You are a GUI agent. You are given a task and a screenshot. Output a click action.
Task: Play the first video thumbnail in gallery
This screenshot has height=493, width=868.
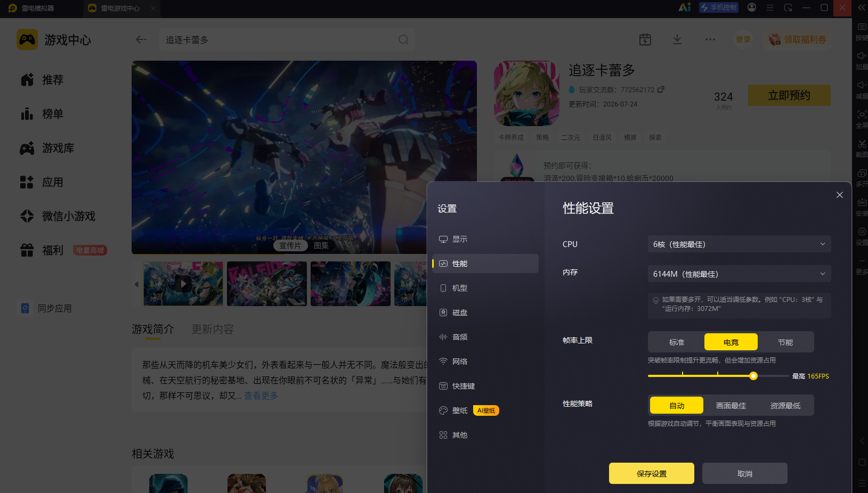pyautogui.click(x=183, y=284)
